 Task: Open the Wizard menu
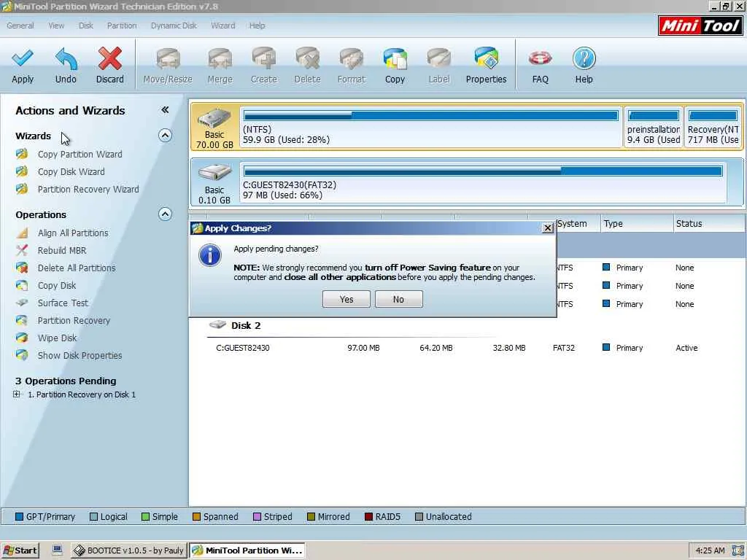tap(223, 26)
